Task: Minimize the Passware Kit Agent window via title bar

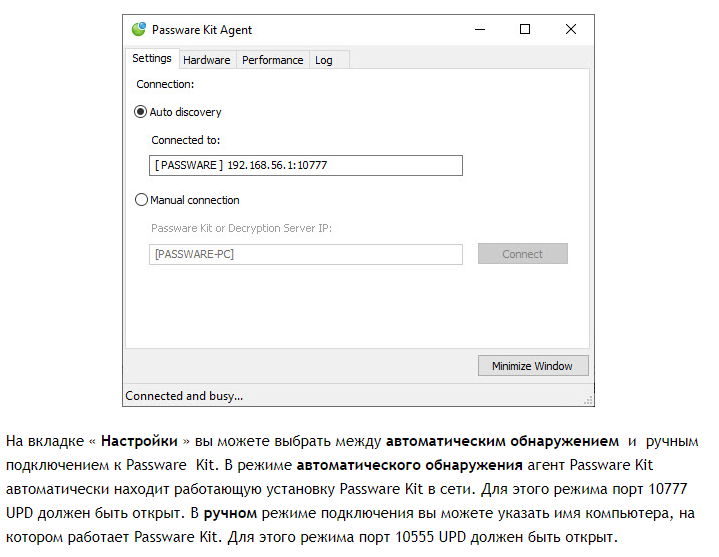Action: click(x=479, y=30)
